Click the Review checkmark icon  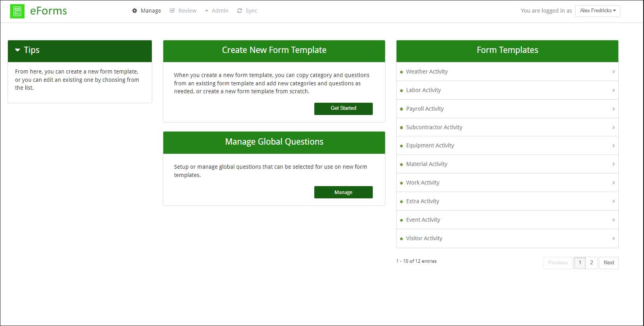click(x=172, y=11)
